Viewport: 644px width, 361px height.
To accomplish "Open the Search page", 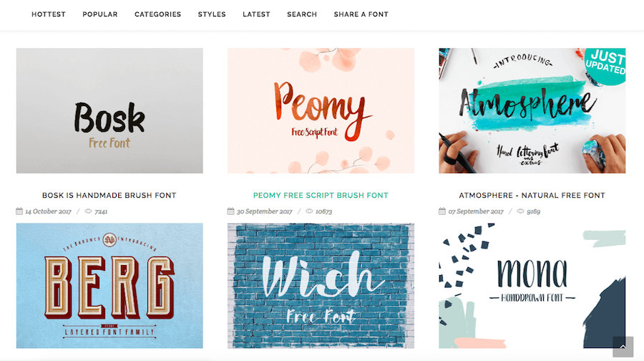I will click(x=302, y=14).
